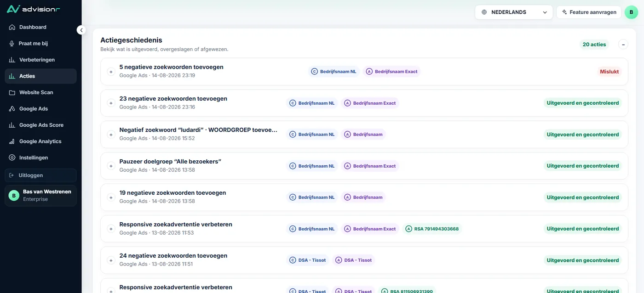Viewport: 644px width, 293px height.
Task: Click the Actiegeschiedenis heading
Action: coord(131,40)
